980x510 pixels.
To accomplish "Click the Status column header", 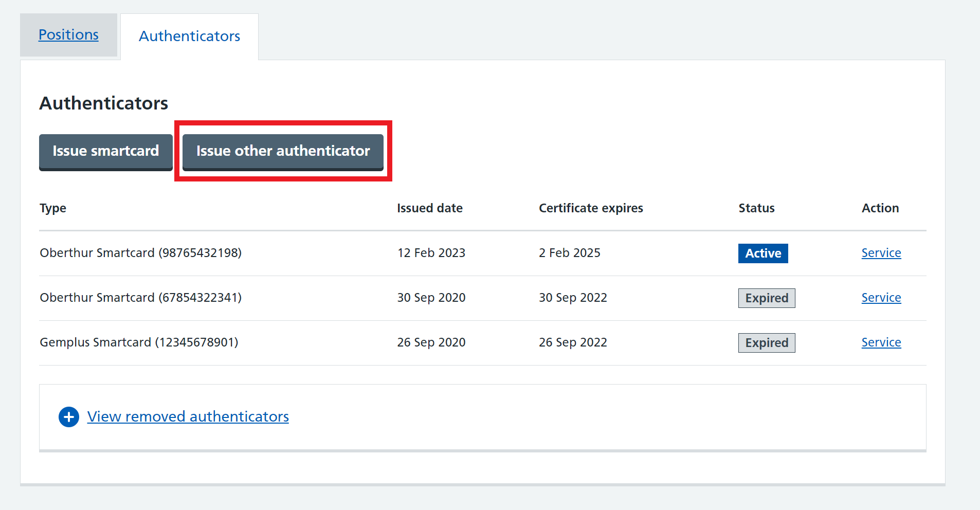I will coord(756,208).
